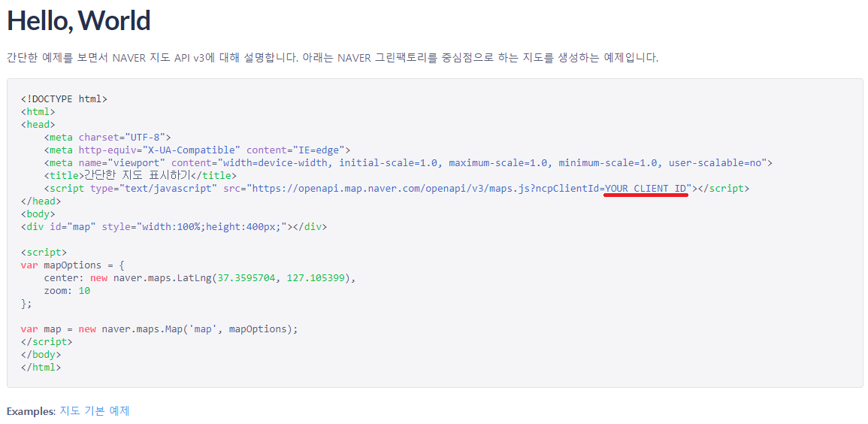Click the Examples: label
The height and width of the screenshot is (424, 868).
[31, 411]
